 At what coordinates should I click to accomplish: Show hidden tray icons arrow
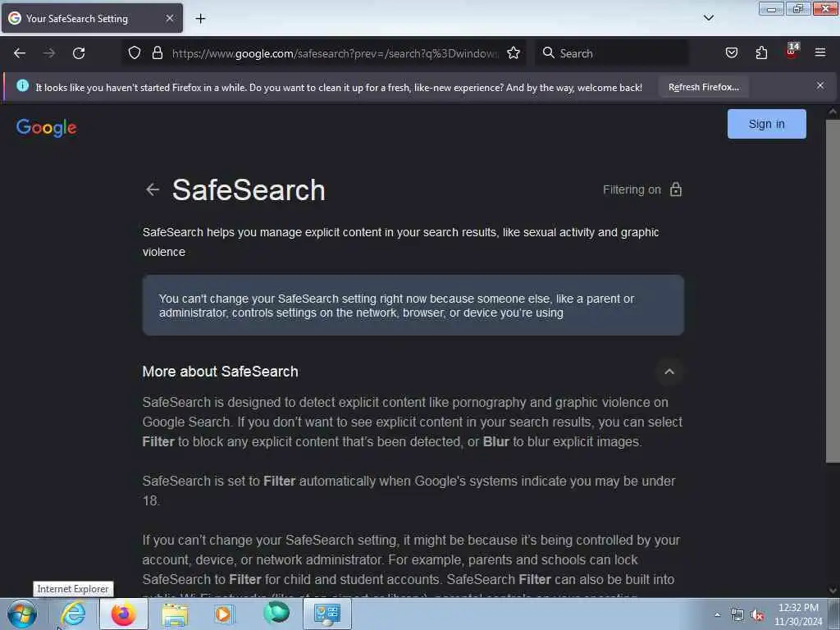717,615
